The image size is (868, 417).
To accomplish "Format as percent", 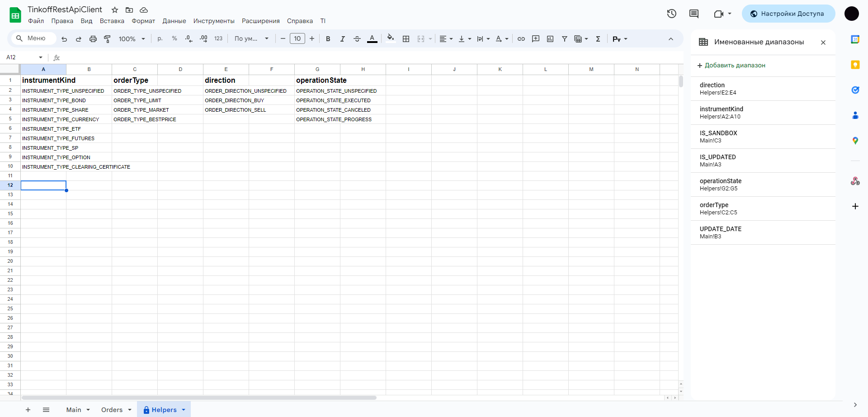I will (x=175, y=39).
